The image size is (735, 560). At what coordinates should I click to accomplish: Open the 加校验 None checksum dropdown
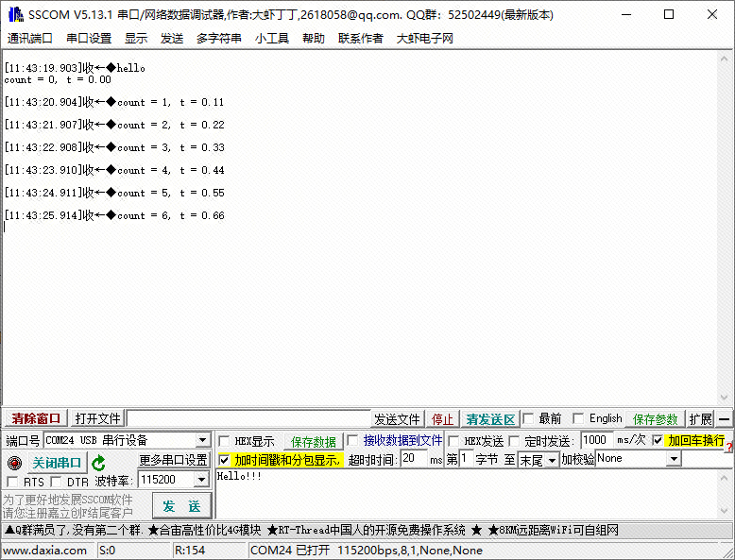[x=674, y=458]
